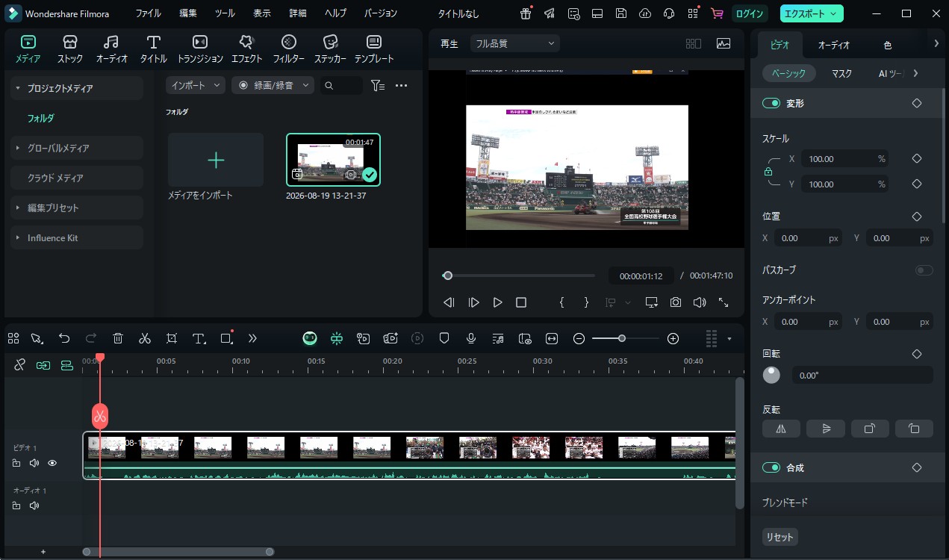Viewport: 949px width, 560px height.
Task: Select the フォルダ item in sidebar
Action: click(41, 118)
